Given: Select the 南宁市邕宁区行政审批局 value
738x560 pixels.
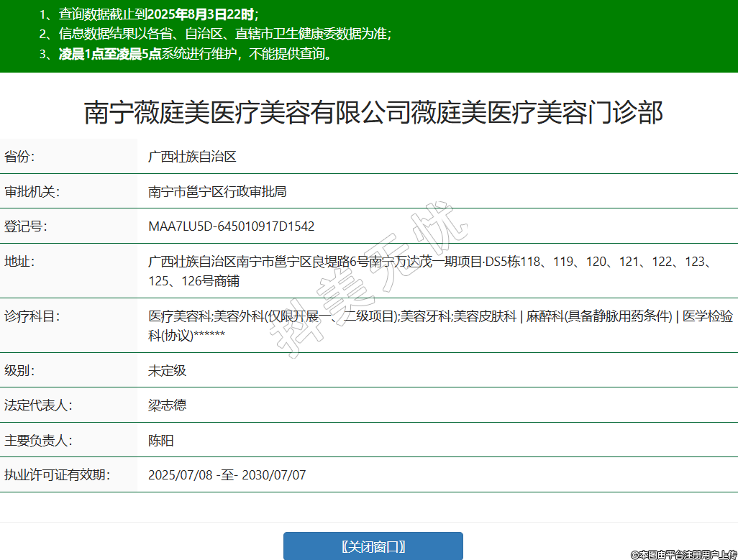Looking at the screenshot, I should click(x=217, y=191).
